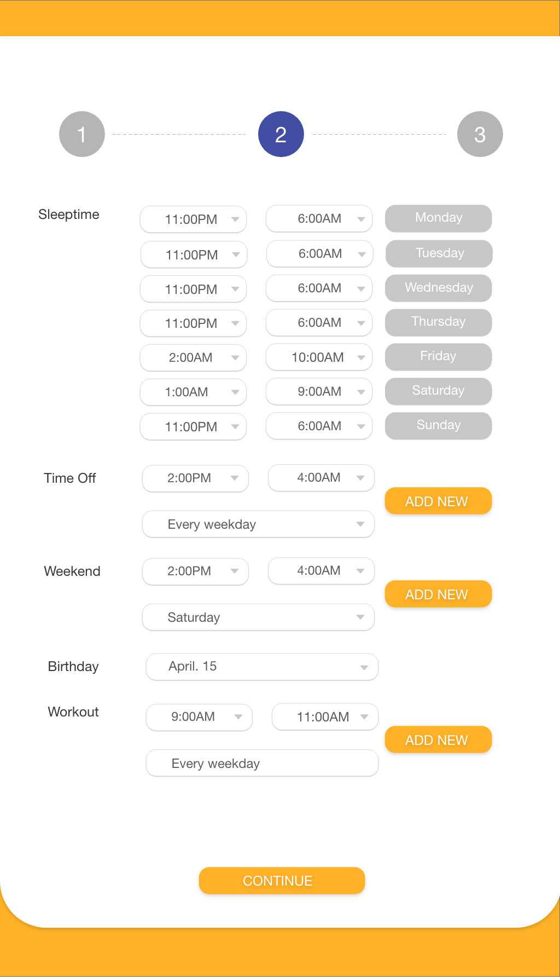Click Add New for Time Off
560x977 pixels.
pyautogui.click(x=438, y=501)
